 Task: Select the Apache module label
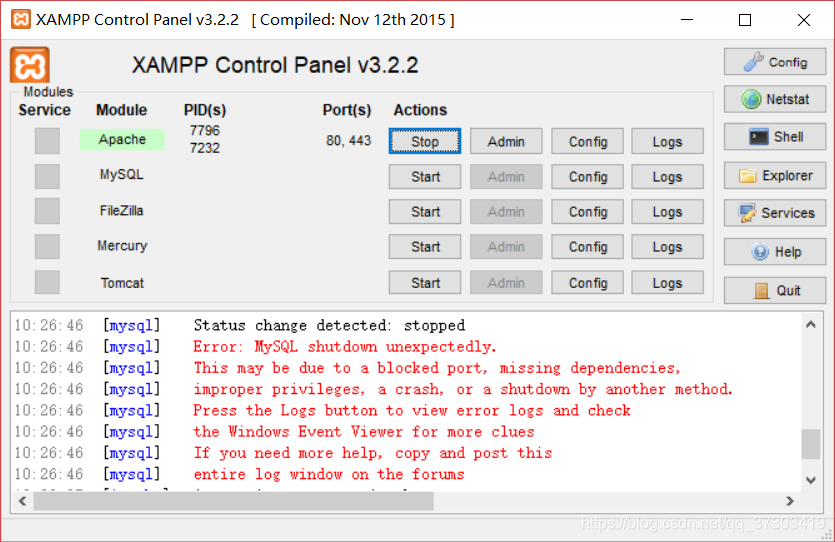click(122, 139)
